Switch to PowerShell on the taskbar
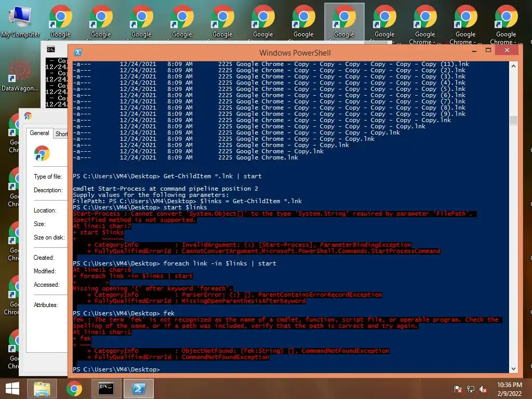The width and height of the screenshot is (532, 399). click(138, 389)
